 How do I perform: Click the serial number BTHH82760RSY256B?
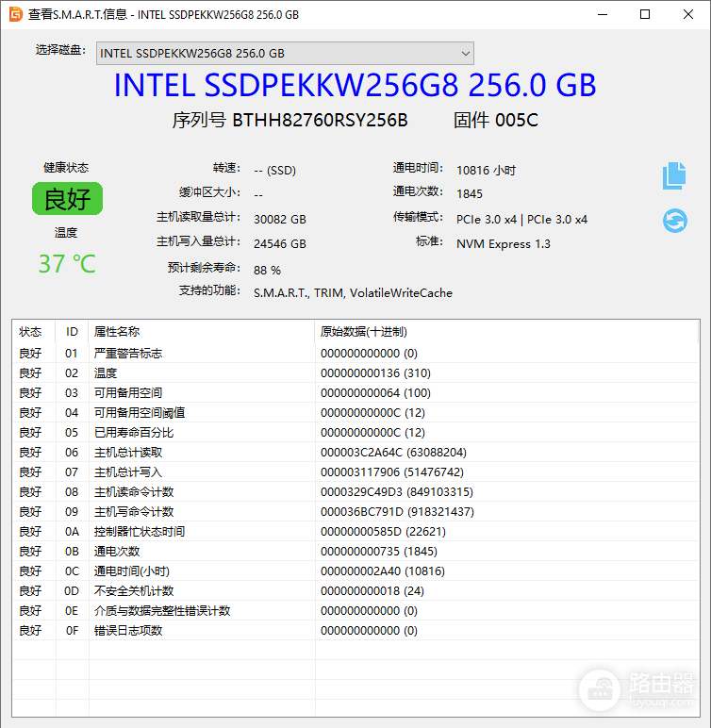[320, 121]
